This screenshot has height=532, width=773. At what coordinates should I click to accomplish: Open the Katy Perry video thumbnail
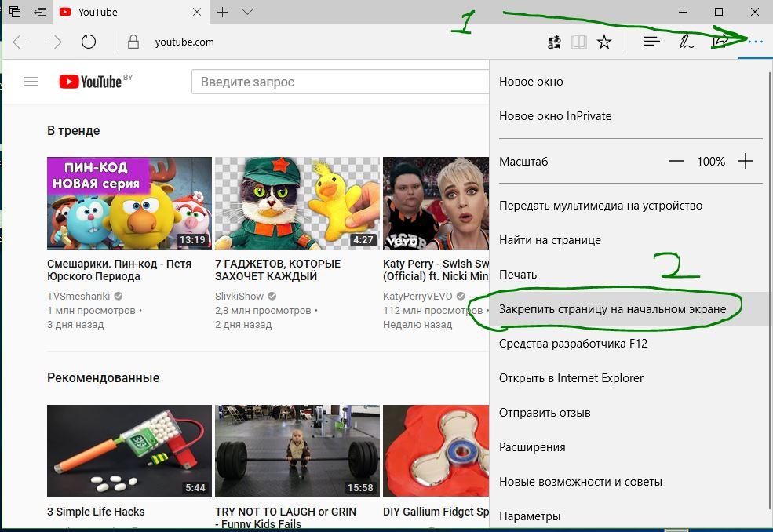coord(436,202)
